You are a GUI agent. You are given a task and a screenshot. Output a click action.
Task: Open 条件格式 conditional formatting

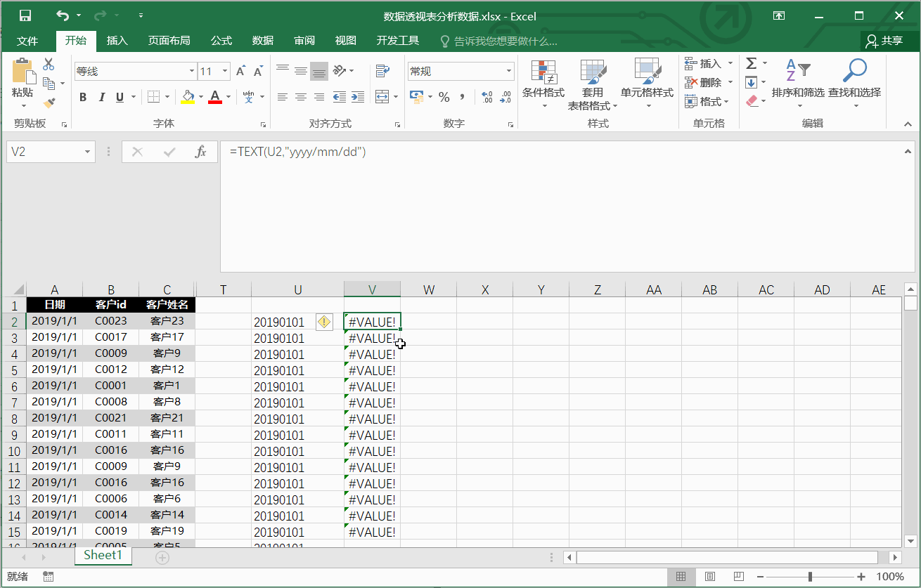tap(543, 84)
